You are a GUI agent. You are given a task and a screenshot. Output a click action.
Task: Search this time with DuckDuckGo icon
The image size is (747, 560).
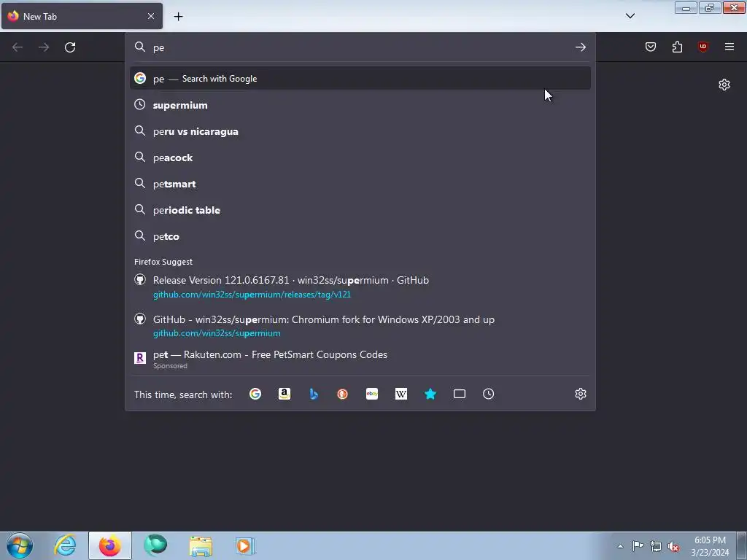[343, 394]
